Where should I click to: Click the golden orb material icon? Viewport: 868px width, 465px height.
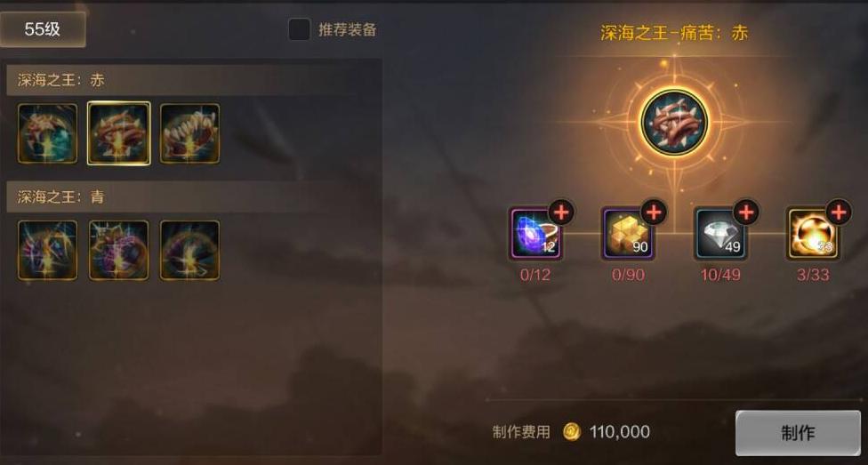point(813,234)
